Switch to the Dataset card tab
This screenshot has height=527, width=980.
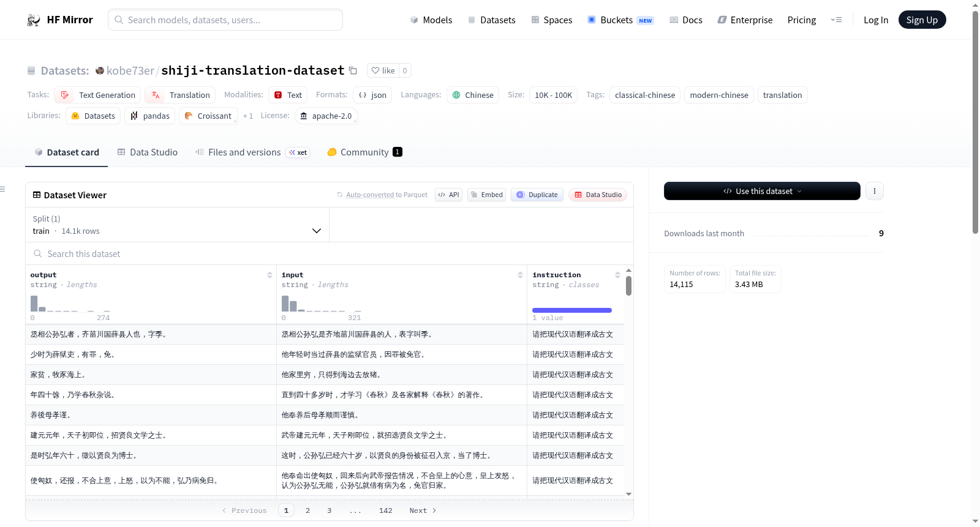(x=67, y=152)
